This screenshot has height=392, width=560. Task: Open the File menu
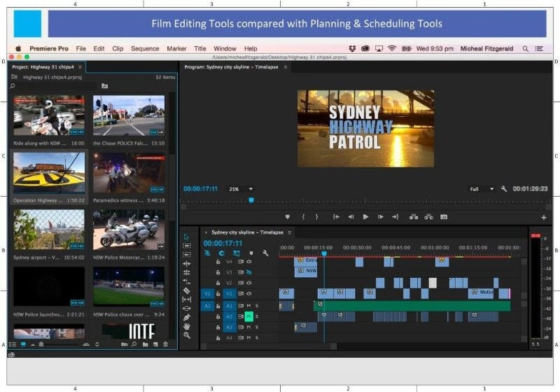[81, 48]
